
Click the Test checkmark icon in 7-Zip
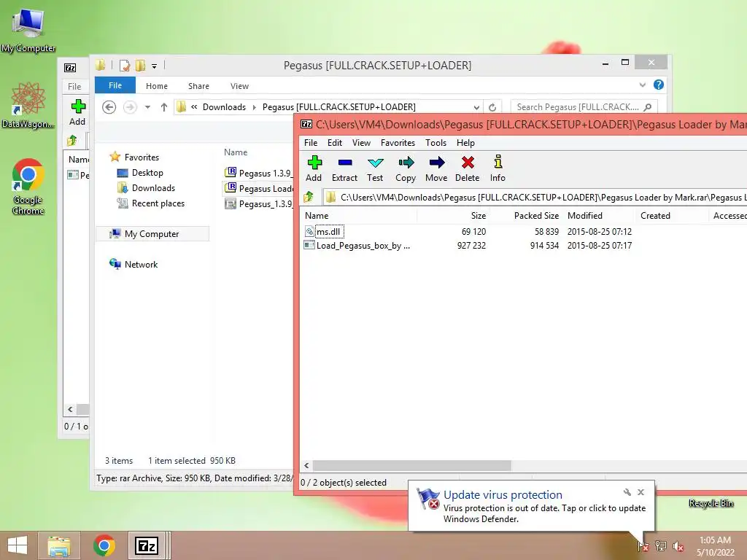376,163
